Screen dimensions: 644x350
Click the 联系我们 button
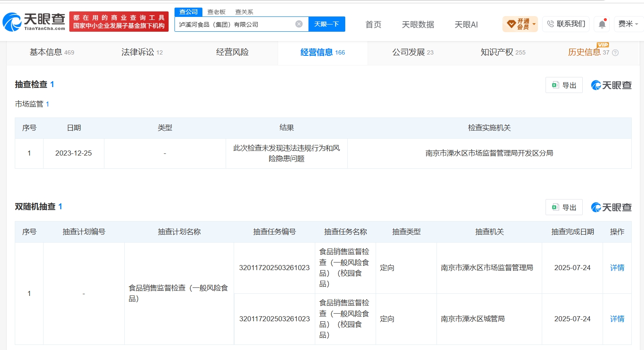(566, 24)
